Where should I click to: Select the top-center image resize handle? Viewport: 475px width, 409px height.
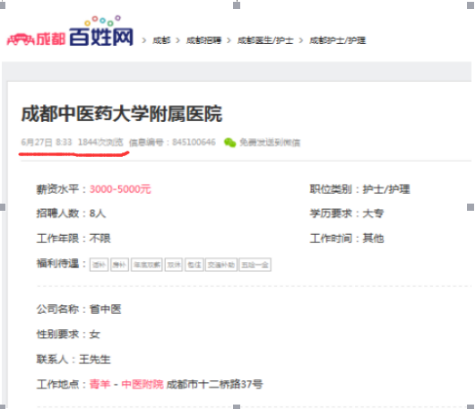[237, 5]
